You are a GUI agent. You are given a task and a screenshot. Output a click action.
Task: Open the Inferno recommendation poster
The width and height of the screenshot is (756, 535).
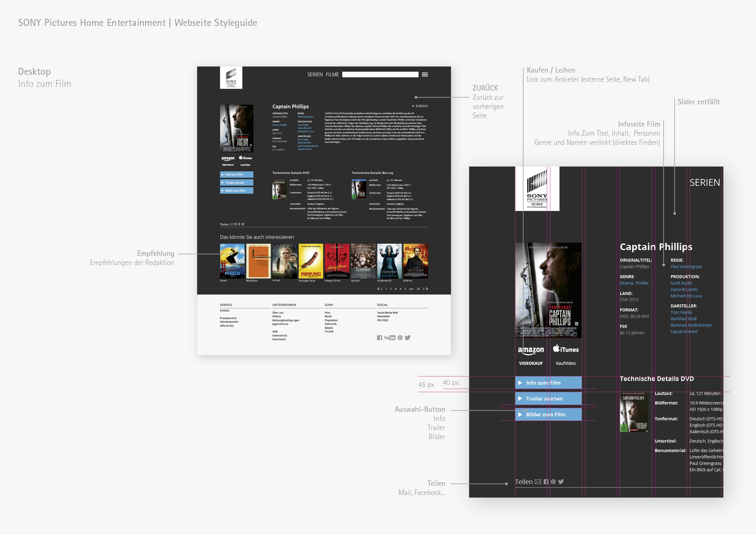pos(415,261)
